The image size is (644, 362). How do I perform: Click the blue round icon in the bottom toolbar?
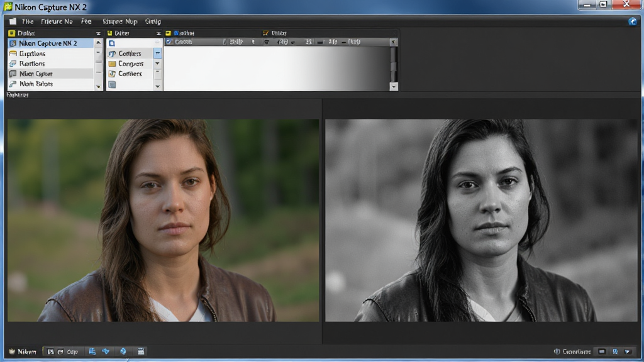(x=123, y=351)
